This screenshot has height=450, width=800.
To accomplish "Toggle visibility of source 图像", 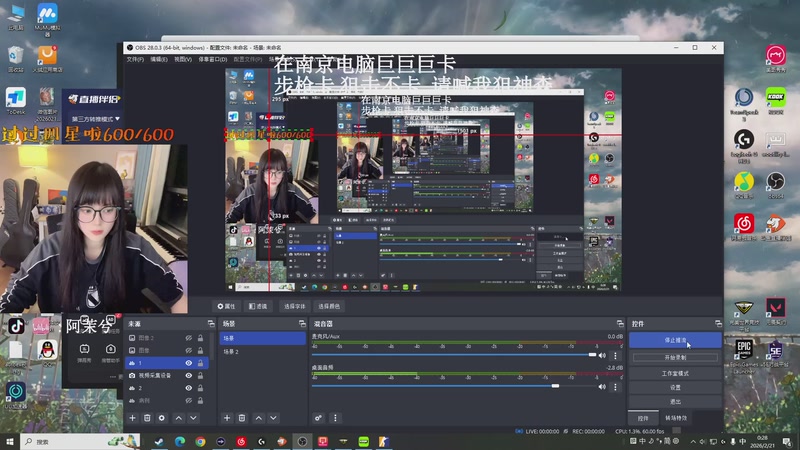I will [x=188, y=351].
